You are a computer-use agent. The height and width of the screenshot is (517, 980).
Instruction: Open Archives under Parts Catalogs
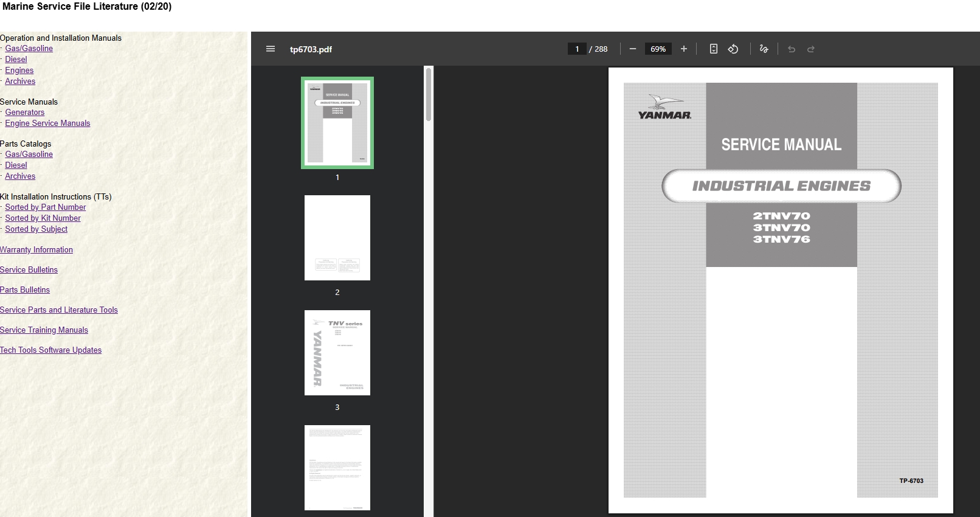20,176
